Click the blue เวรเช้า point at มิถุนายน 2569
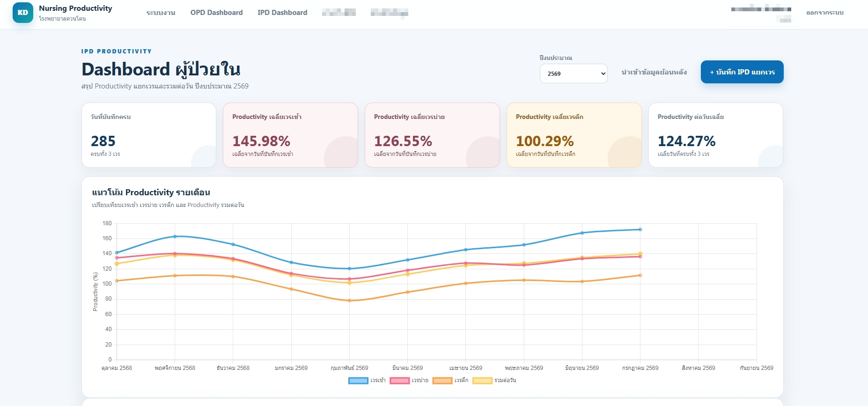The height and width of the screenshot is (406, 868). coord(582,233)
